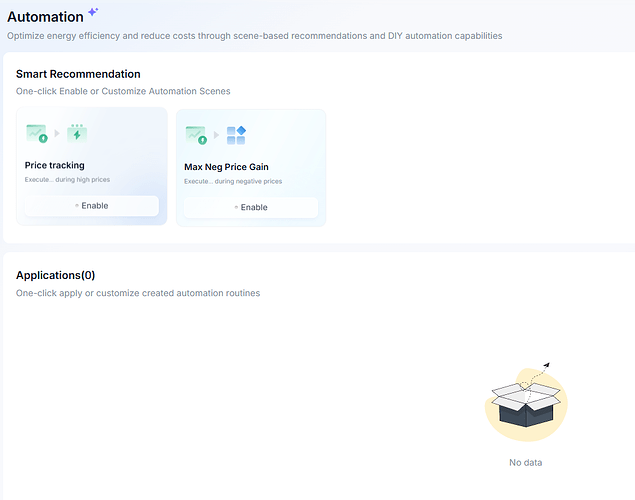Open the Price tracking card title

tap(55, 165)
